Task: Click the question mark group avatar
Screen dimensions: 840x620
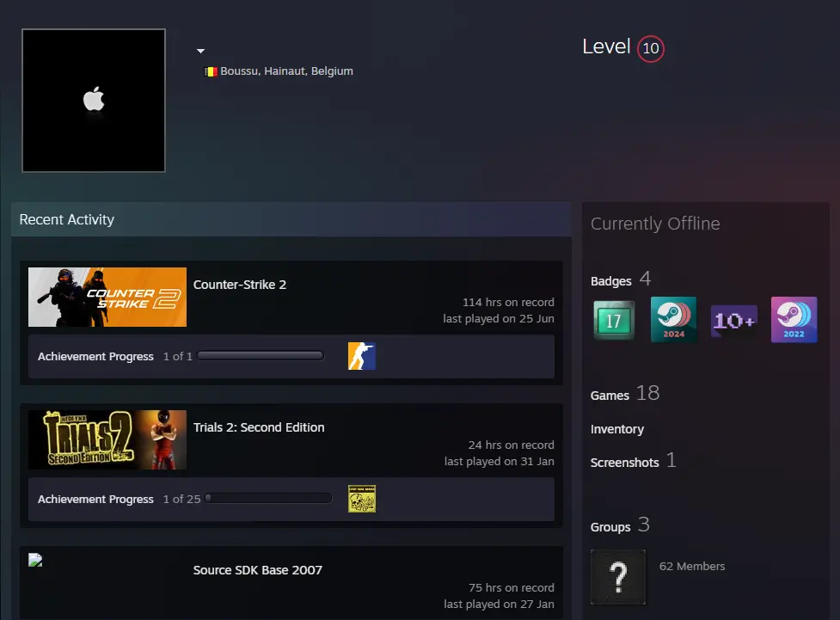Action: 618,577
